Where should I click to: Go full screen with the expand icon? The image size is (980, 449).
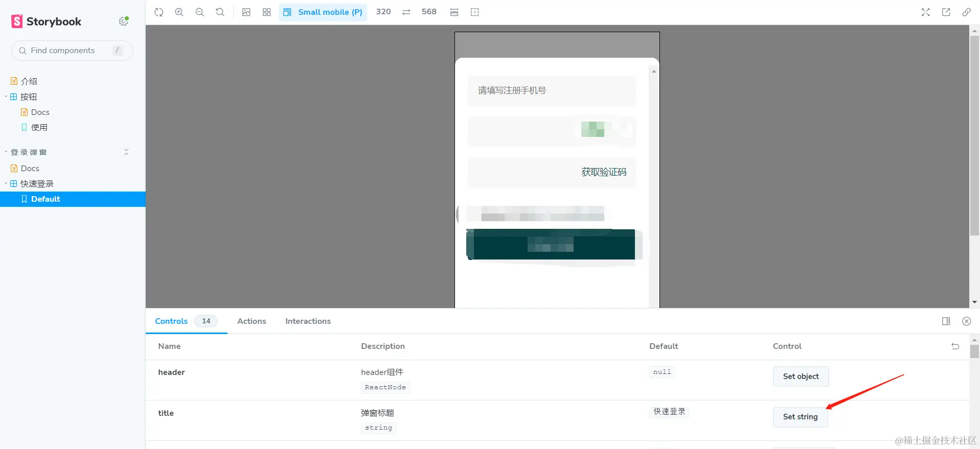point(926,12)
